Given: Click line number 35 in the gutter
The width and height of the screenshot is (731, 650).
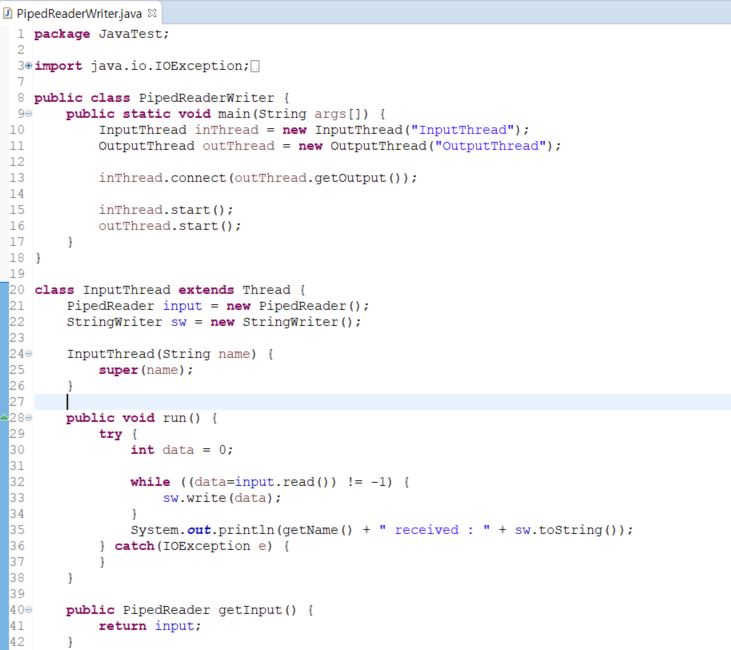Looking at the screenshot, I should [17, 530].
